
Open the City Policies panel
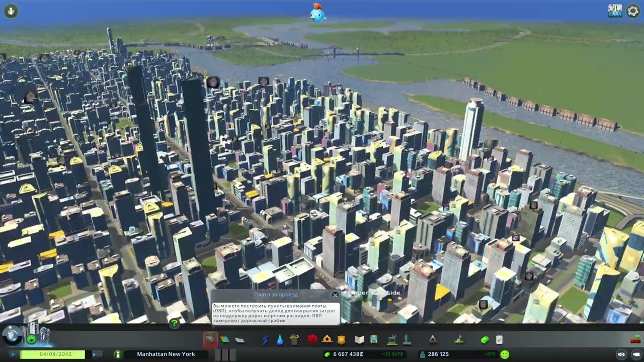coord(499,340)
